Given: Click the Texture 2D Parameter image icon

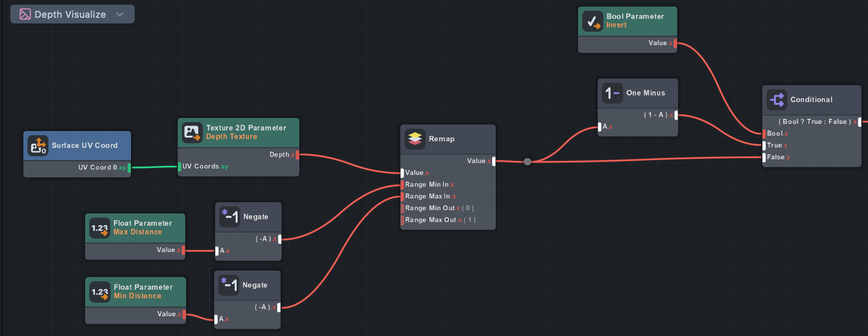Looking at the screenshot, I should coord(192,132).
